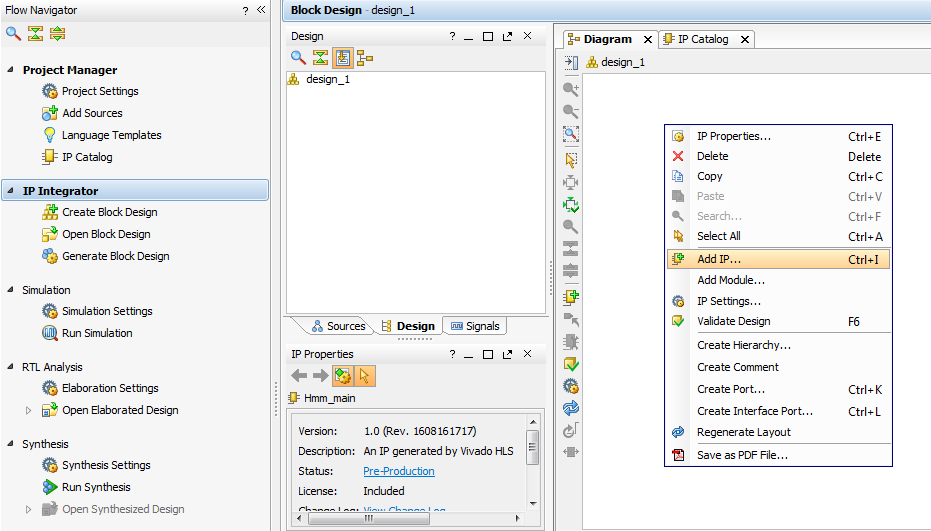The height and width of the screenshot is (531, 931).
Task: Click the green auto-fit selection icon
Action: point(571,205)
